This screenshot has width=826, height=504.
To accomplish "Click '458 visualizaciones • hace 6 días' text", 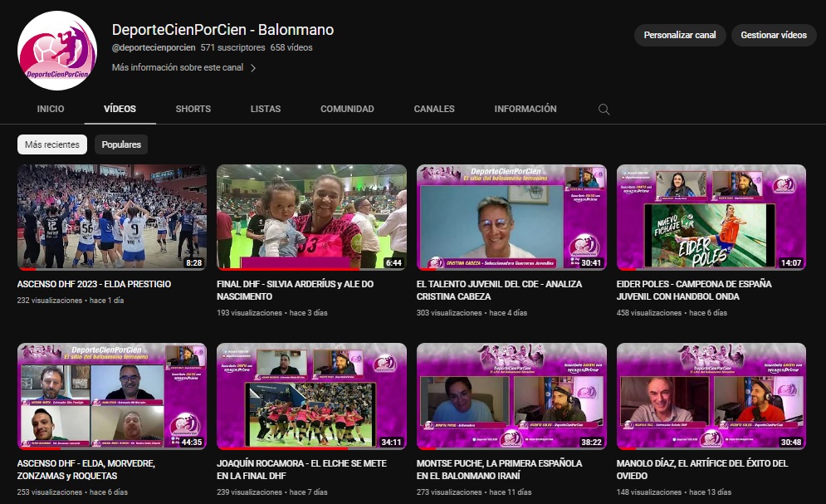I will [x=672, y=313].
